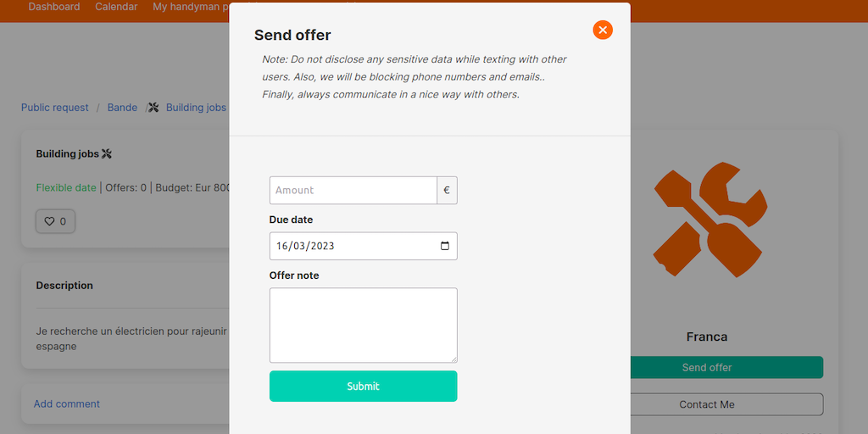Click into the Offer note textarea
The width and height of the screenshot is (868, 434).
point(363,325)
